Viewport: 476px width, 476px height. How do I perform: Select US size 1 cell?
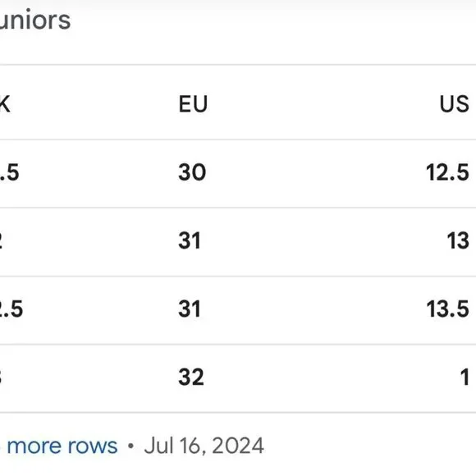click(465, 378)
